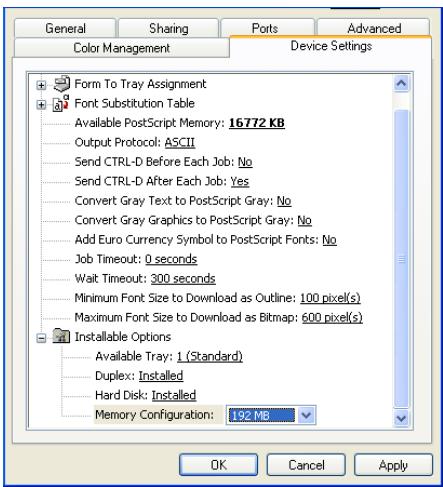Click the Form To Tray Assignment printer icon

point(62,84)
